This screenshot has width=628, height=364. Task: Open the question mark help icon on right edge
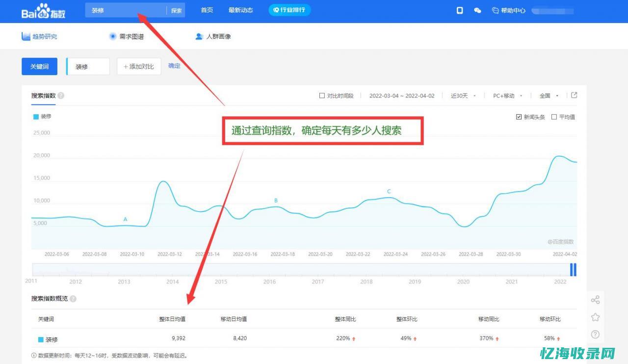[x=595, y=335]
